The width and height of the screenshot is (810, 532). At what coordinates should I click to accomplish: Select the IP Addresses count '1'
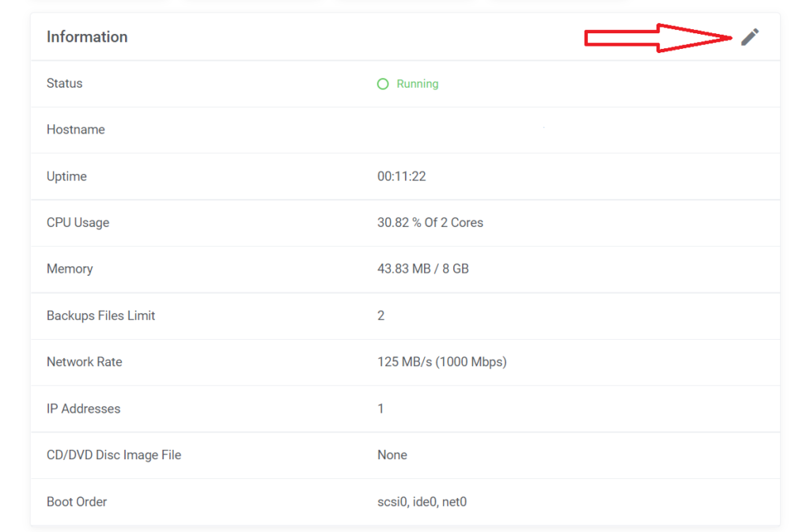(x=380, y=409)
